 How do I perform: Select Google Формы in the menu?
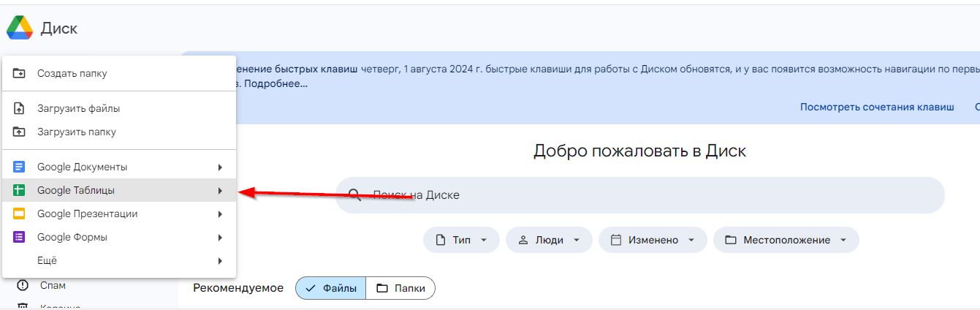pos(119,237)
